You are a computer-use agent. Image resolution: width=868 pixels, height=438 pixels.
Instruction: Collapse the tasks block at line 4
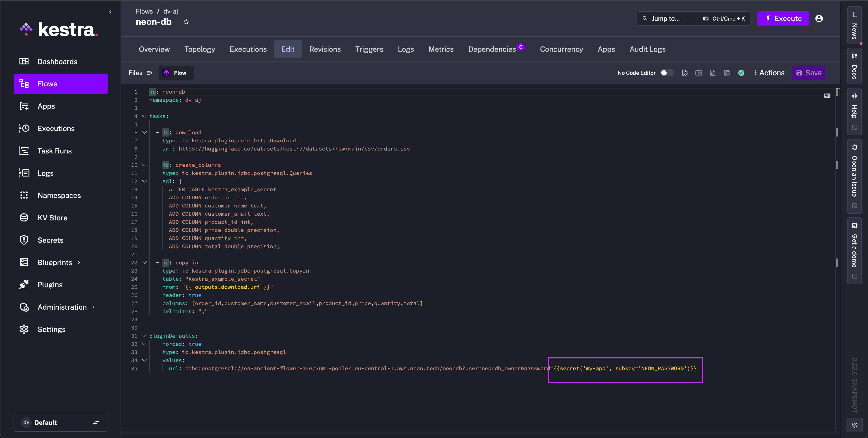144,116
